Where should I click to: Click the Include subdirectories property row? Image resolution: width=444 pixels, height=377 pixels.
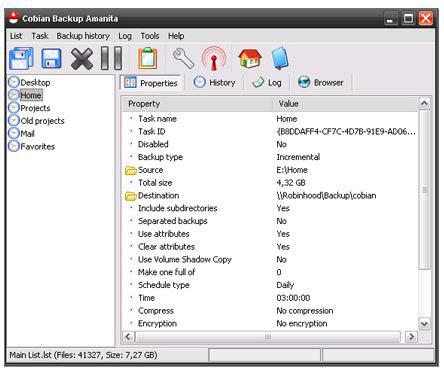click(270, 208)
